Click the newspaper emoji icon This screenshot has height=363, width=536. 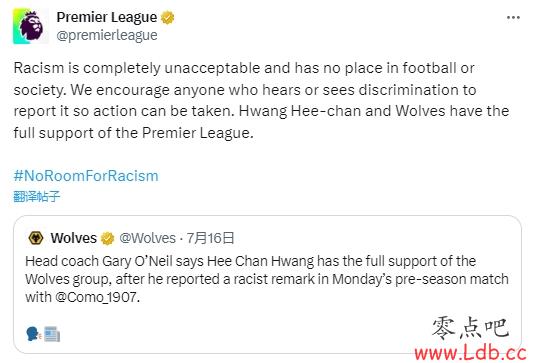[52, 334]
